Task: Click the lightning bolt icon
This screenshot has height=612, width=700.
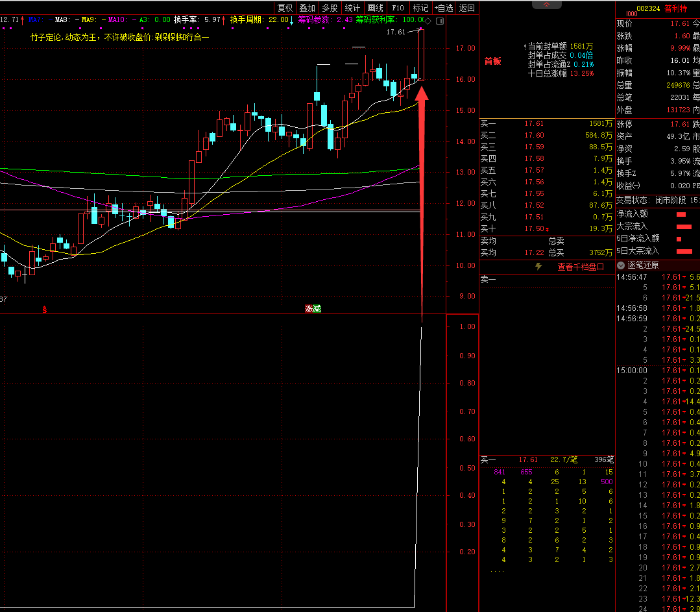Action: click(x=539, y=267)
